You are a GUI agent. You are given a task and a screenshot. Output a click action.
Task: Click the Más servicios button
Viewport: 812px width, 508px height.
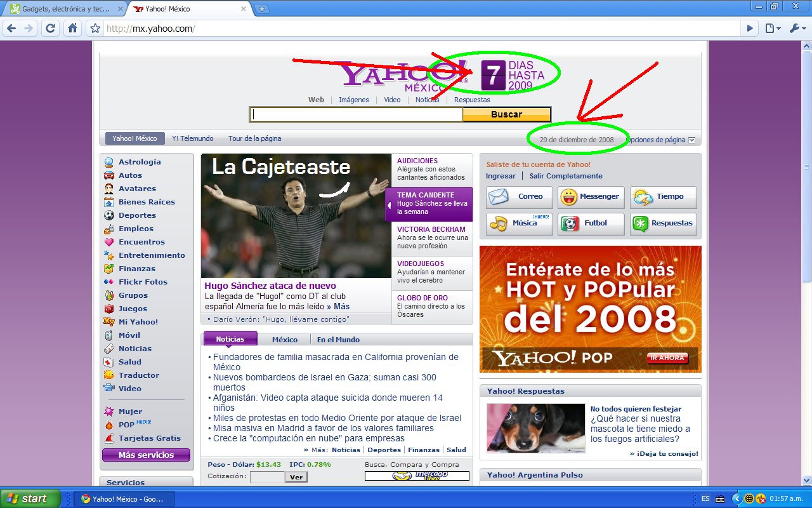pyautogui.click(x=146, y=455)
